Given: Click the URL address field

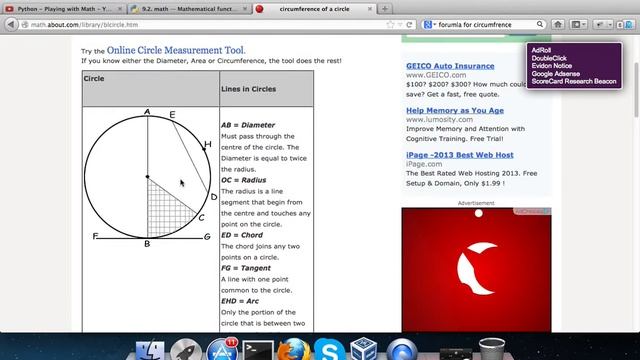Looking at the screenshot, I should [x=204, y=24].
